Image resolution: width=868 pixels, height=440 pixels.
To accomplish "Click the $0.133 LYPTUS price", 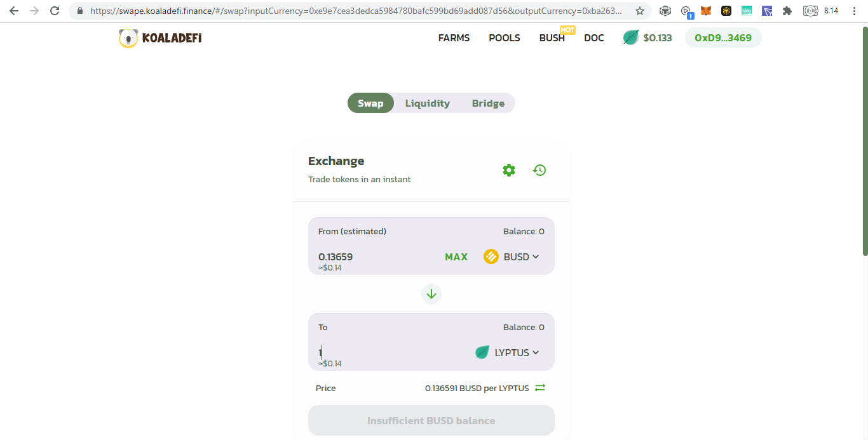I will pyautogui.click(x=658, y=38).
